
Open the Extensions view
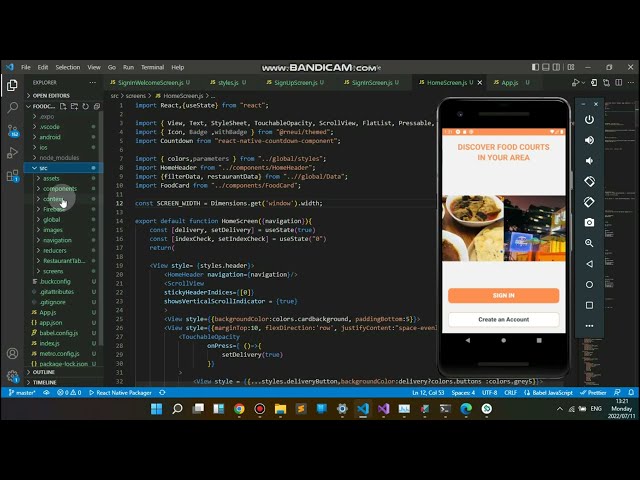[x=13, y=176]
